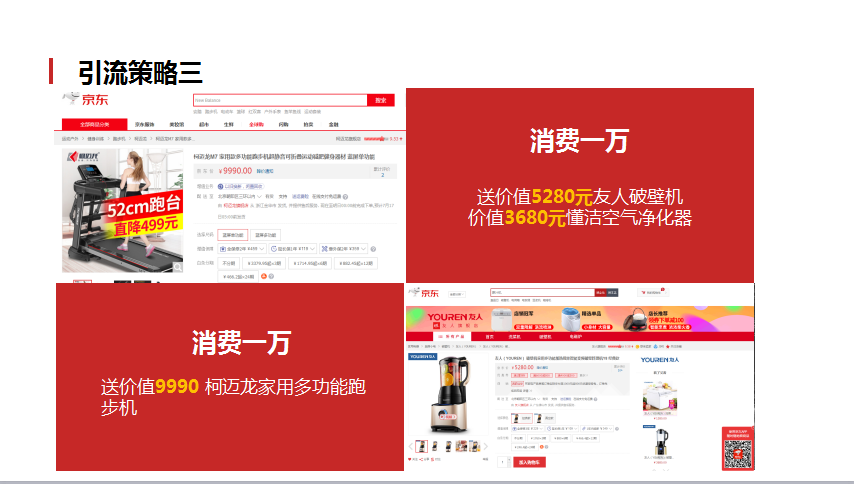Viewport: 854px width, 484px height.
Task: Choose the ¥466.2×24期 installment option
Action: pos(238,277)
